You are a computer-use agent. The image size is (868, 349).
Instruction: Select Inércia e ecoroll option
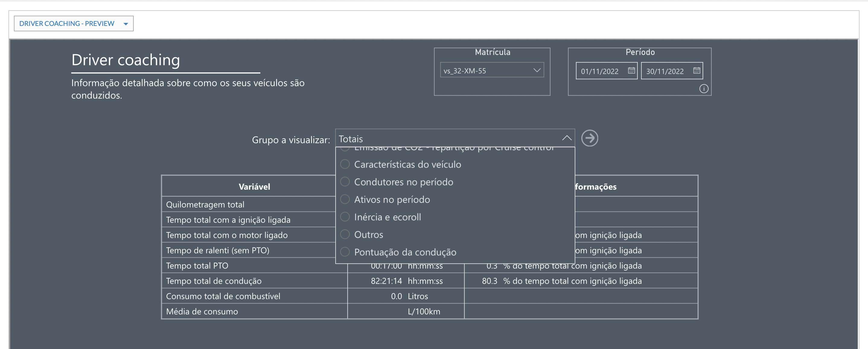pos(381,217)
